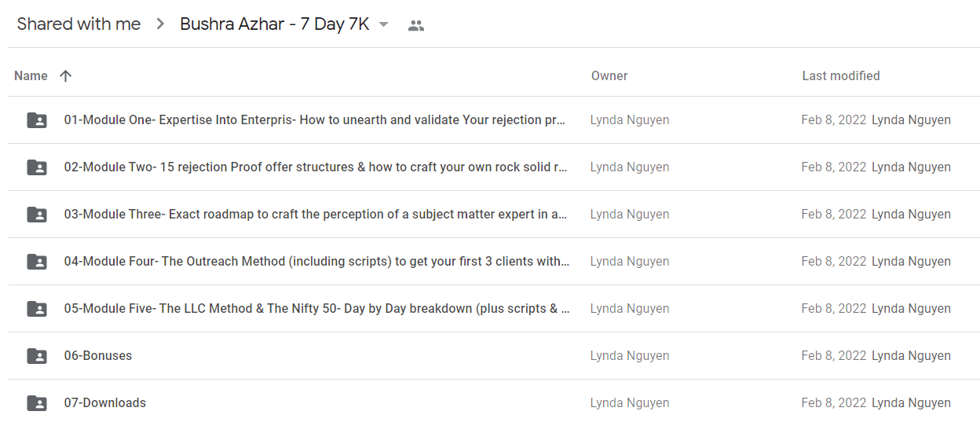Click the Owner column header
The height and width of the screenshot is (426, 980).
(609, 76)
